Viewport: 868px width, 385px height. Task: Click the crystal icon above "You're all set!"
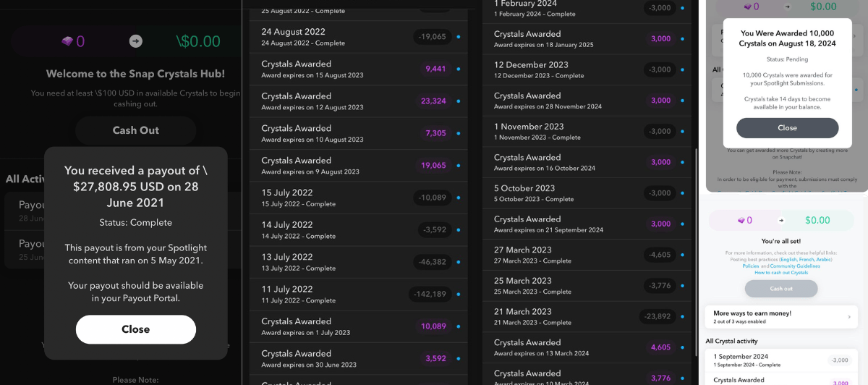pyautogui.click(x=740, y=220)
